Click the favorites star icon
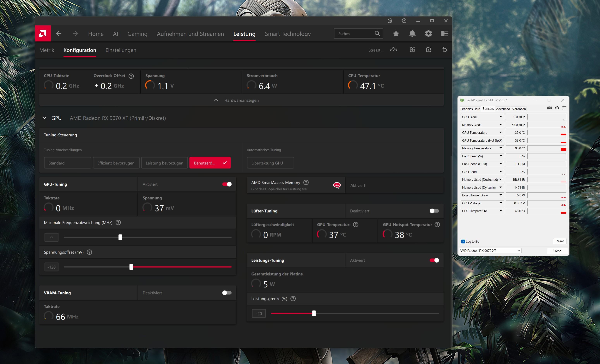This screenshot has width=600, height=364. coord(396,34)
